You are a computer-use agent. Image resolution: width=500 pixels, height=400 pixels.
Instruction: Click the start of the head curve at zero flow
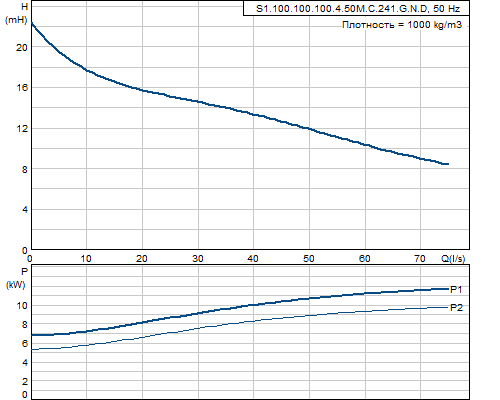(32, 23)
